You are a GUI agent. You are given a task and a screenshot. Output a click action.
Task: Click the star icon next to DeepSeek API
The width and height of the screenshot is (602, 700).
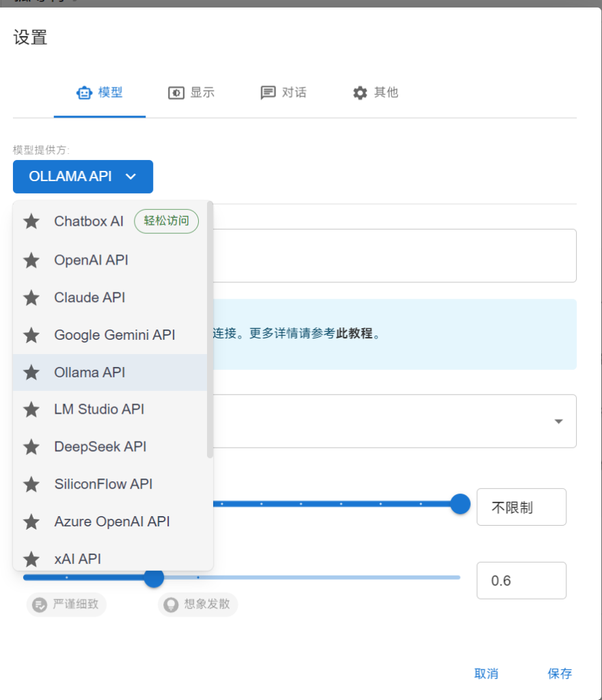31,447
